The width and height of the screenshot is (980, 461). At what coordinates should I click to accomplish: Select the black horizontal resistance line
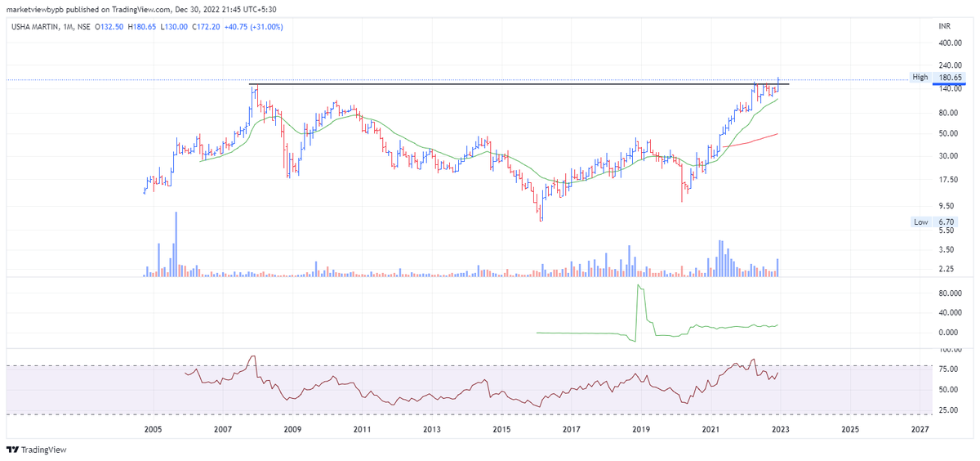coord(519,84)
